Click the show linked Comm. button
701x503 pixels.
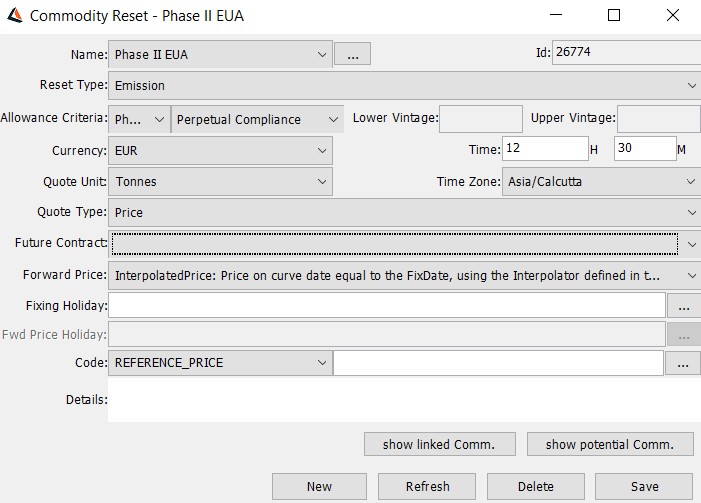pyautogui.click(x=440, y=444)
